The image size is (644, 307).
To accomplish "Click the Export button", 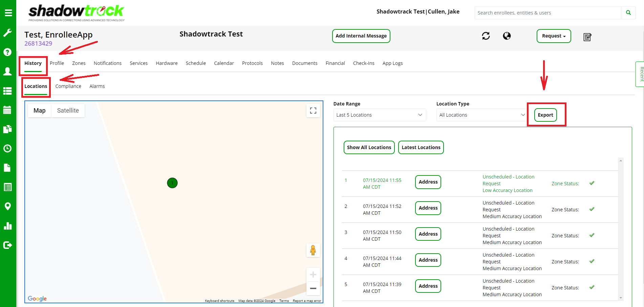I will 545,115.
